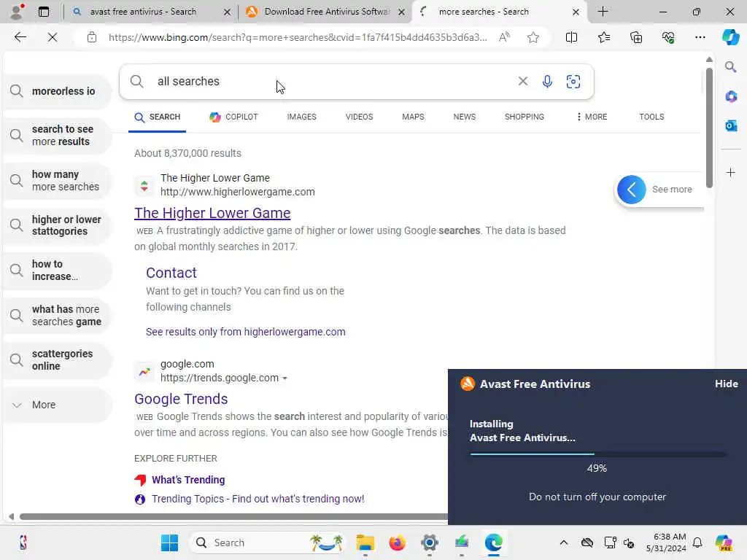Select the MAPS search tab
747x560 pixels.
[x=413, y=117]
